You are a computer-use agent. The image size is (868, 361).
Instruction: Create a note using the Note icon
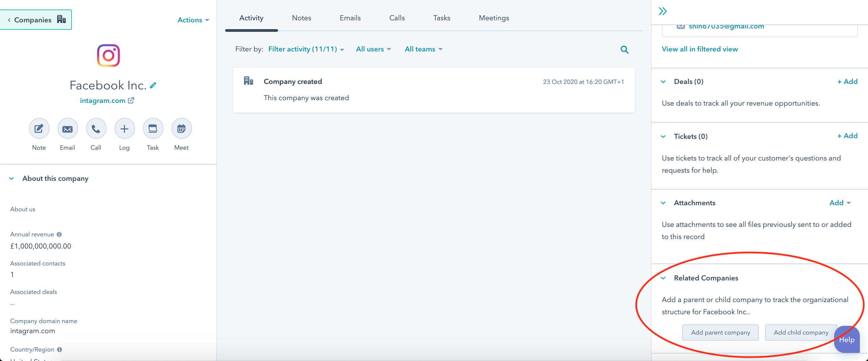click(39, 129)
